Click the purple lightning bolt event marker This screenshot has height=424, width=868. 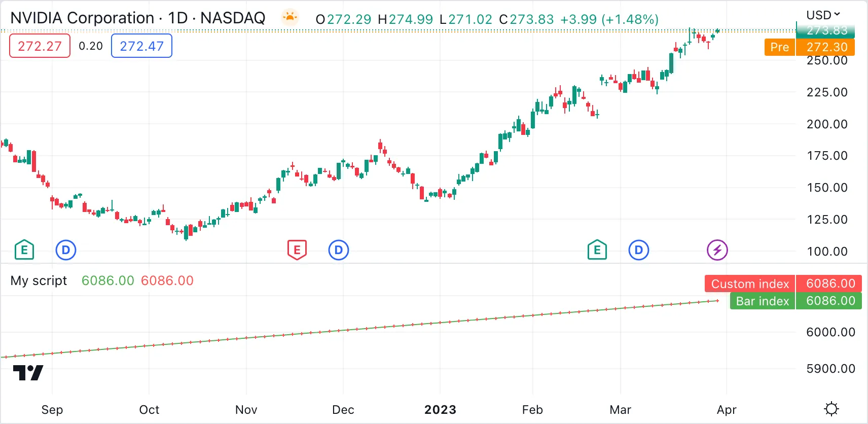[717, 250]
